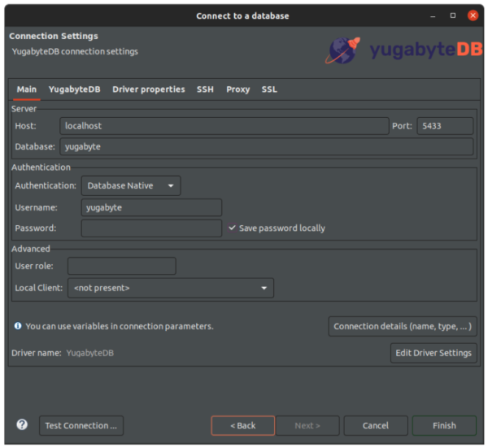Expand the Local Client dropdown
Viewport: 488px width, 448px height.
[170, 288]
